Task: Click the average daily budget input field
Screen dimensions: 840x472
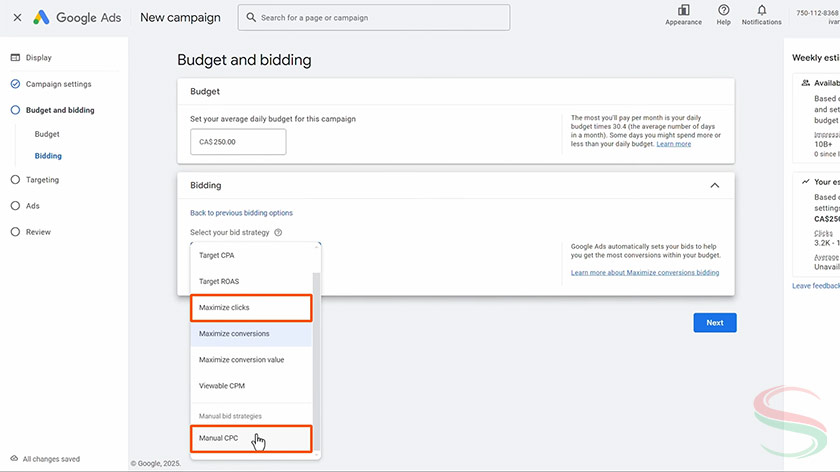Action: pos(238,142)
